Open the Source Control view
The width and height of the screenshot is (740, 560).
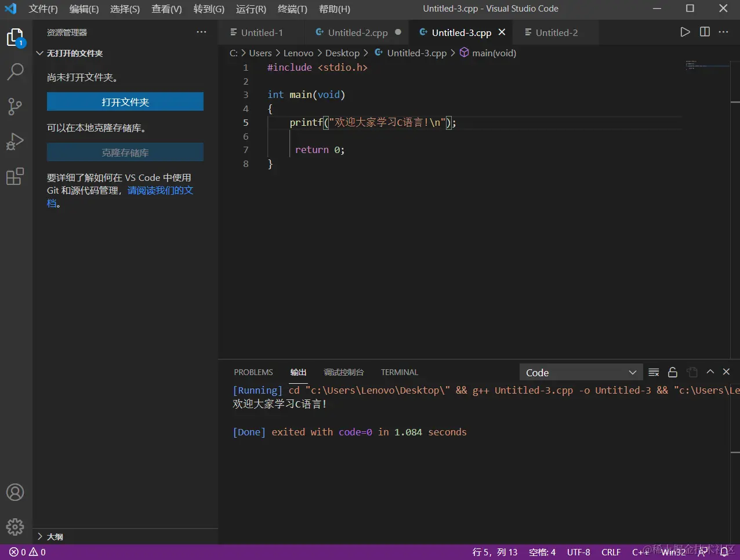tap(15, 107)
